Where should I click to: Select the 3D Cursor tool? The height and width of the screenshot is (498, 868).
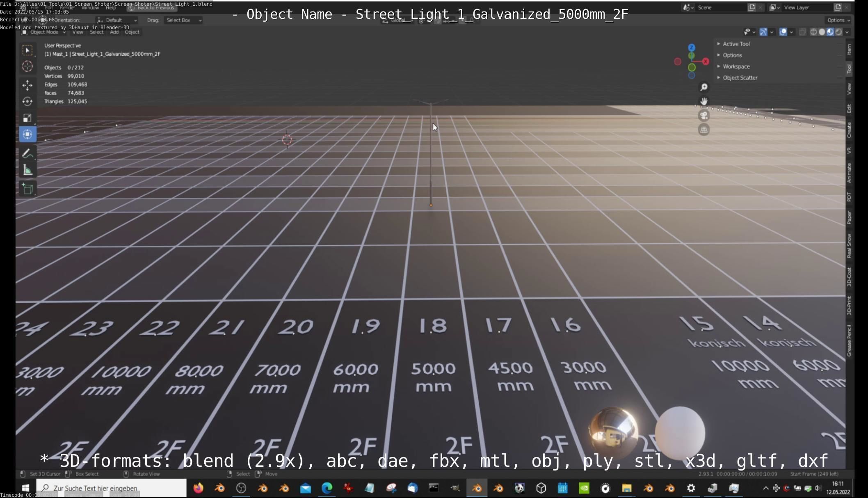coord(27,66)
